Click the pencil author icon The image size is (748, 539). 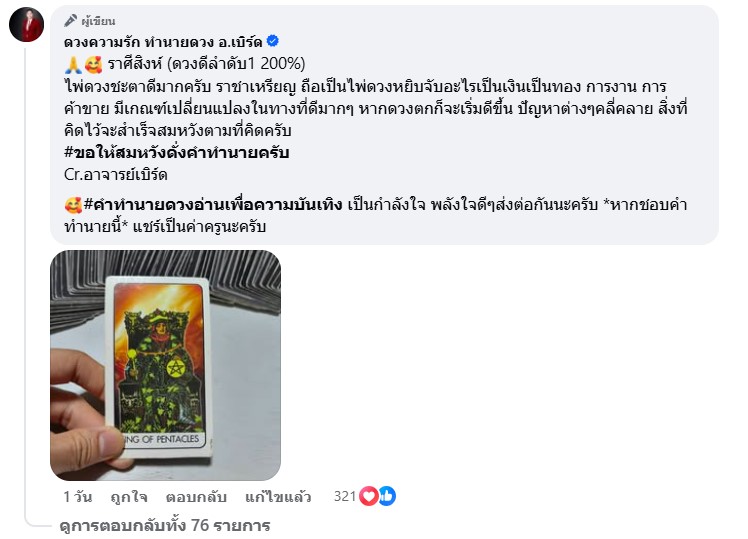[x=71, y=21]
